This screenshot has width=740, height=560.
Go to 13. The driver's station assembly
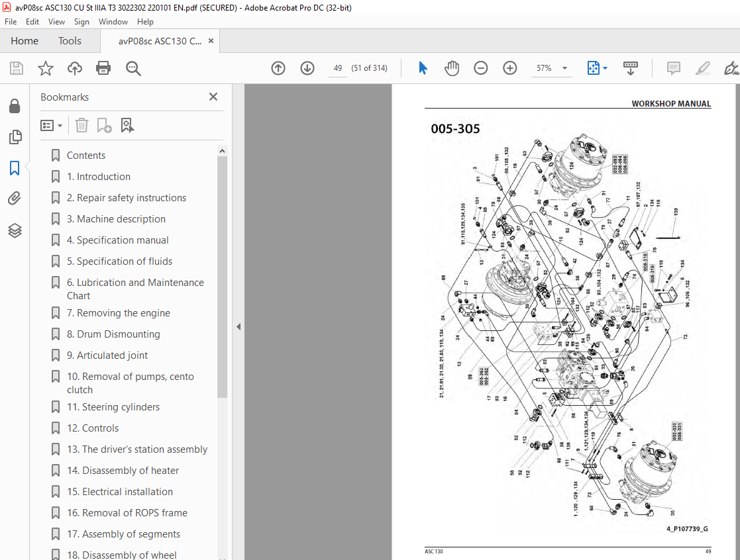[x=137, y=449]
